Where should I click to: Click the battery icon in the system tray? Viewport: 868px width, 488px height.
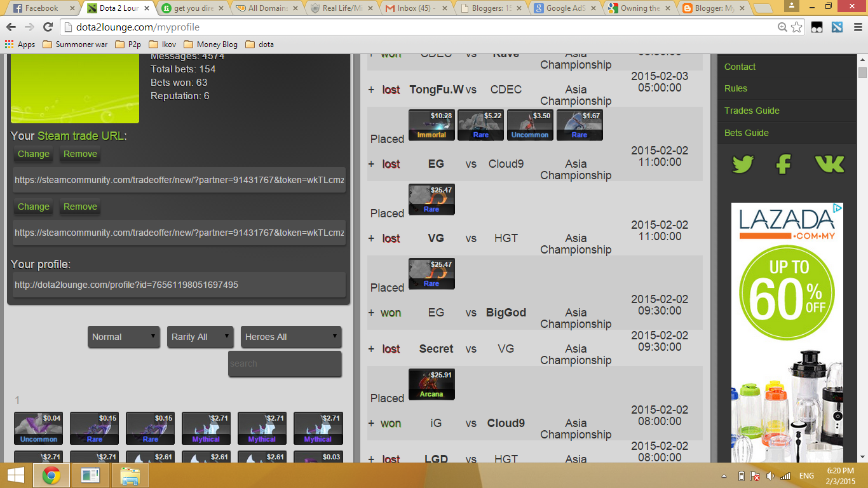point(741,476)
